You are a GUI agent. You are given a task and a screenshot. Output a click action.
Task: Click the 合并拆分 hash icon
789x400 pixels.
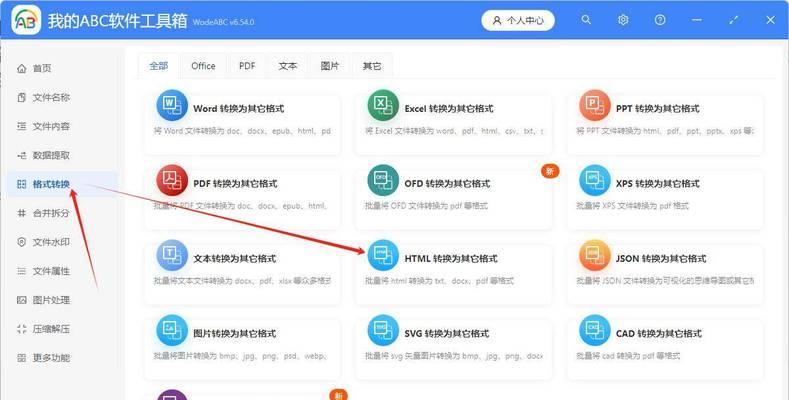(22, 213)
